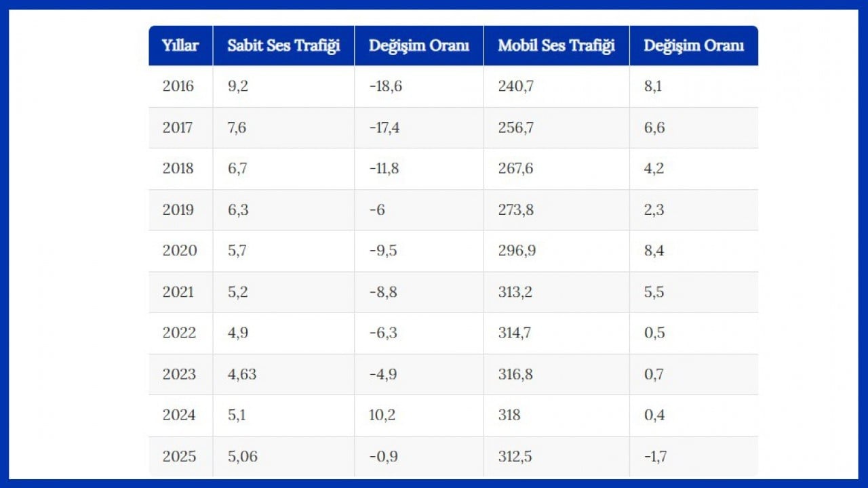Select the 10,2 change rate cell
868x488 pixels.
[382, 415]
